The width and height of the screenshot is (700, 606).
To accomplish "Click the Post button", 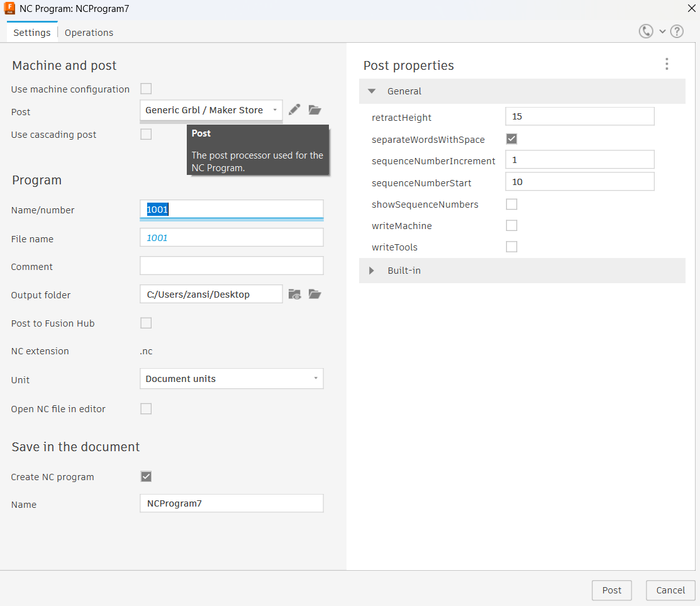I will tap(611, 590).
